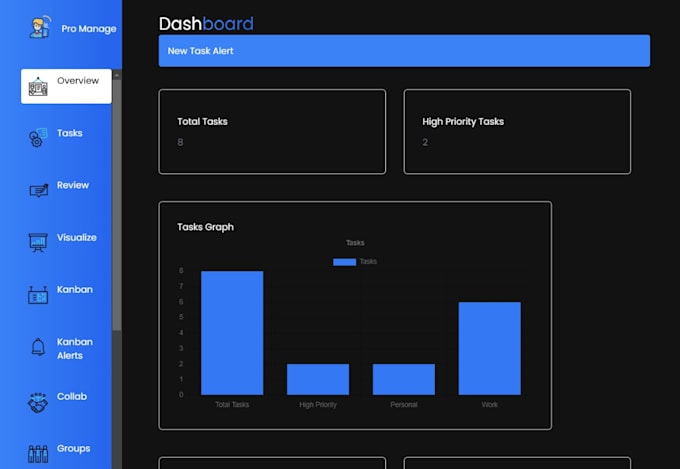Click the Total Tasks value 8
Image resolution: width=680 pixels, height=469 pixels.
coord(180,142)
